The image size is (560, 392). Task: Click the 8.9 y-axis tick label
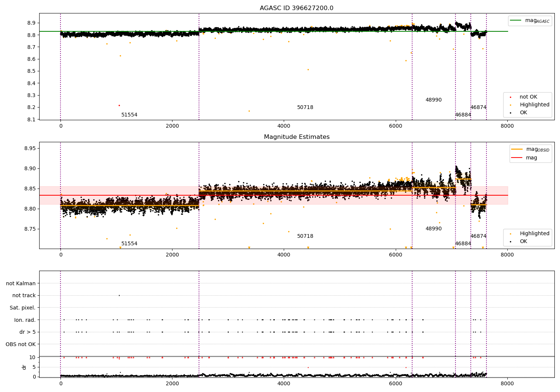(x=31, y=23)
